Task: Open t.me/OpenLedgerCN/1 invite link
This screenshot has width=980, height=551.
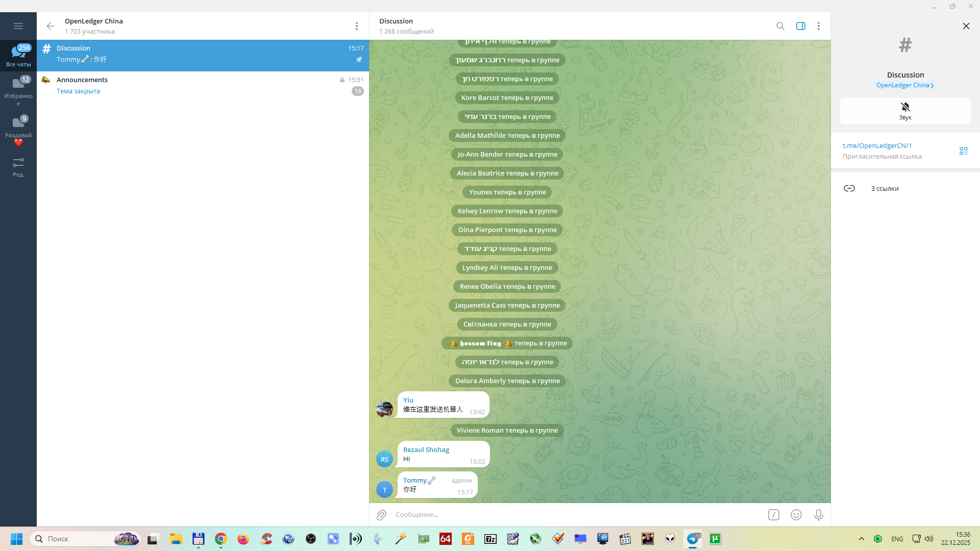Action: click(x=877, y=145)
